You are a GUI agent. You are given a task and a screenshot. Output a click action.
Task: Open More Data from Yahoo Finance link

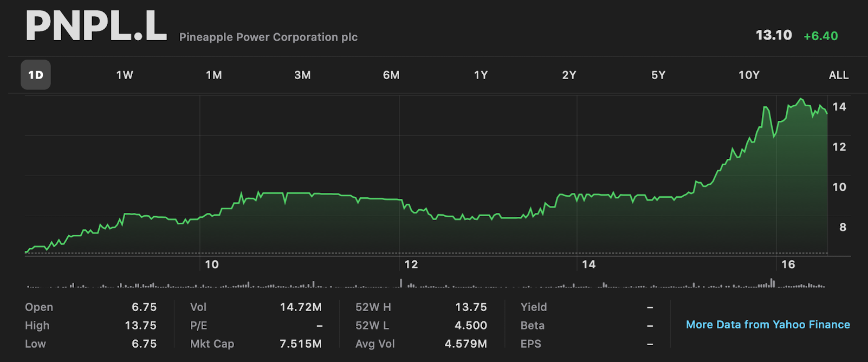click(768, 325)
